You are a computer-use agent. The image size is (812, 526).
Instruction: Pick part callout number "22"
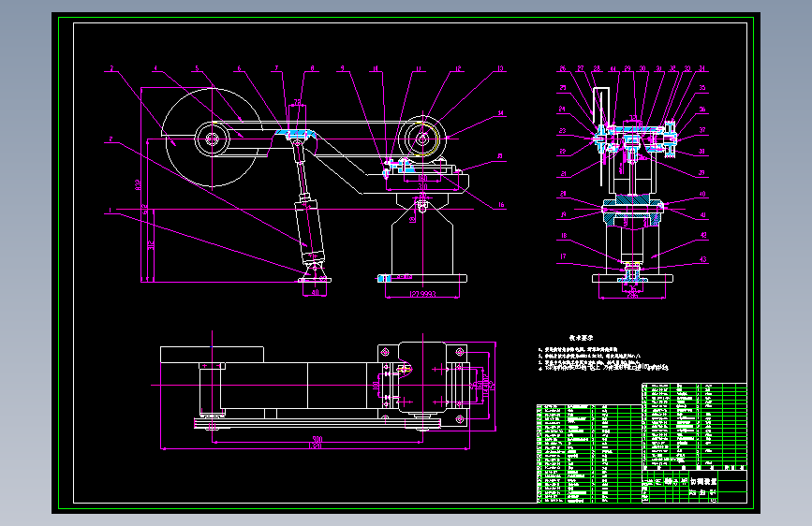[562, 152]
